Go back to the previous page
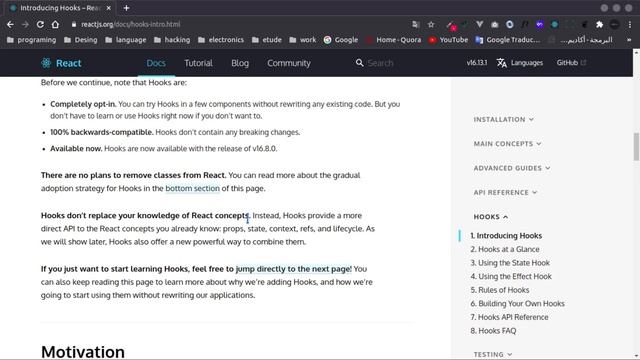 point(10,24)
